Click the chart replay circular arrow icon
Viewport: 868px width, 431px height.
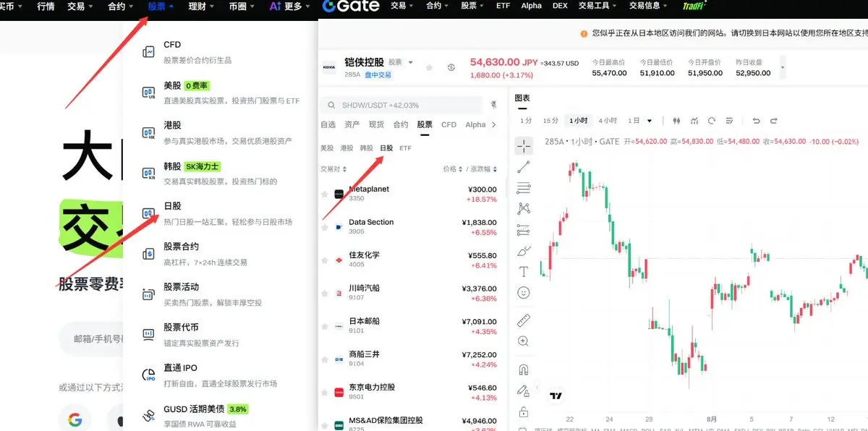pos(712,121)
